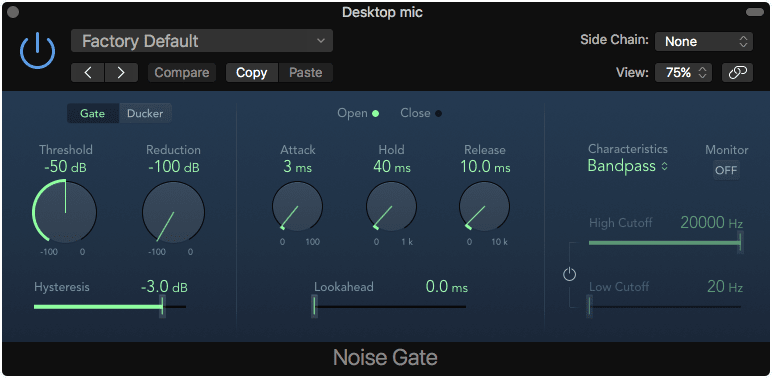Click the Release value 10.0 ms
The width and height of the screenshot is (772, 378).
(x=485, y=167)
